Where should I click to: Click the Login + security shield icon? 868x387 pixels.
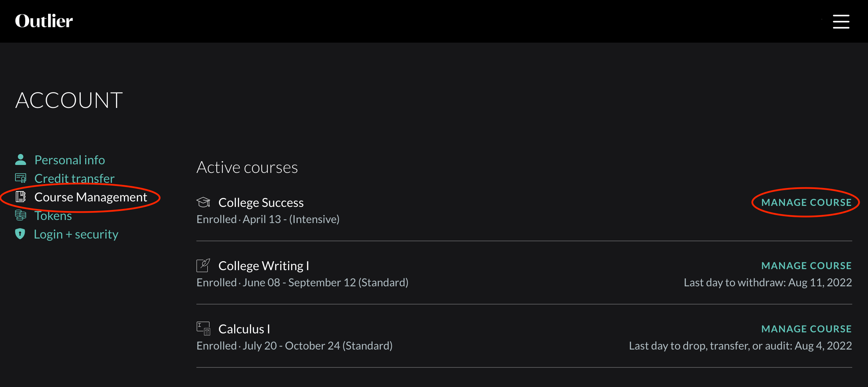pyautogui.click(x=20, y=234)
